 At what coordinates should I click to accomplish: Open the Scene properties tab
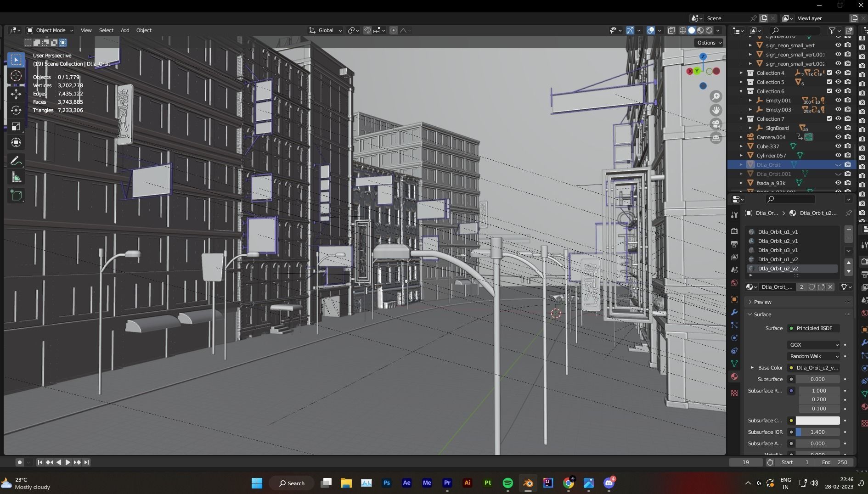(734, 270)
